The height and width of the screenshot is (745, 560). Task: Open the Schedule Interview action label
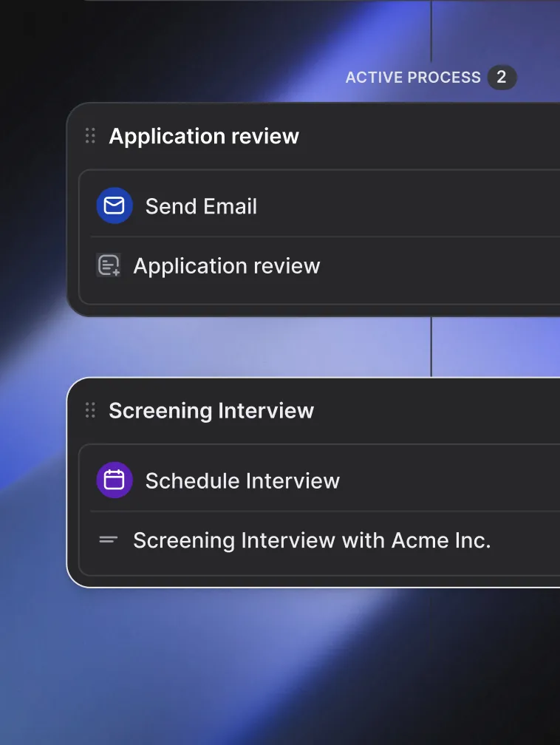point(243,481)
